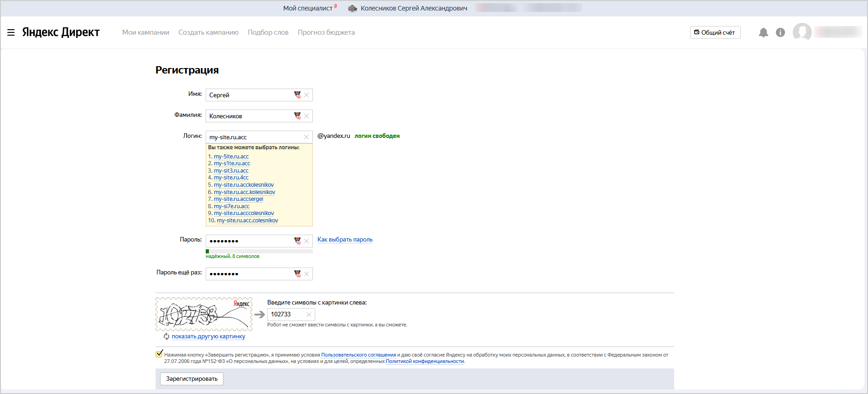Viewport: 868px width, 394px height.
Task: Click password manager icon in Имя field
Action: click(297, 95)
